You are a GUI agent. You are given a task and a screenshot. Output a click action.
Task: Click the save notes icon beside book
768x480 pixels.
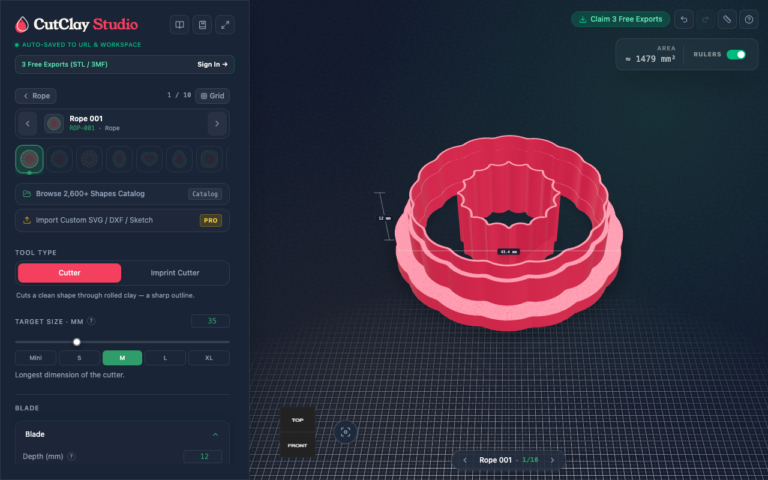pyautogui.click(x=202, y=25)
